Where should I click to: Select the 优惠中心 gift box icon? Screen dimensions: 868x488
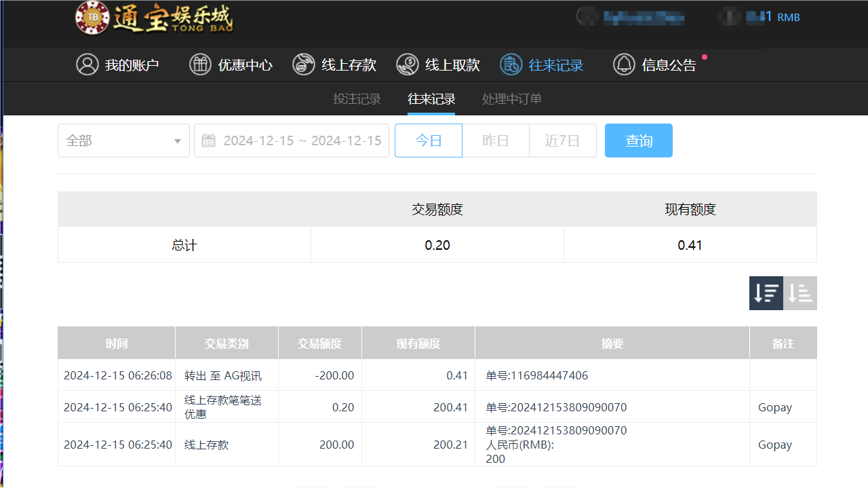pos(200,64)
